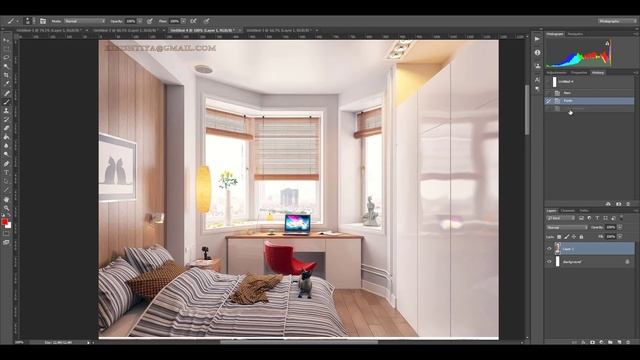Image resolution: width=640 pixels, height=360 pixels.
Task: Select the Paint Bucket tool
Action: coord(6,137)
